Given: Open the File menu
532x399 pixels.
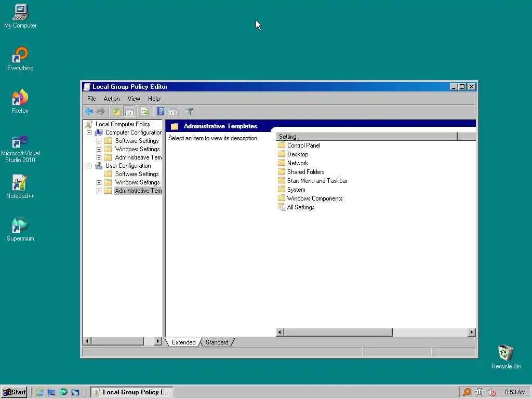Looking at the screenshot, I should (x=91, y=99).
